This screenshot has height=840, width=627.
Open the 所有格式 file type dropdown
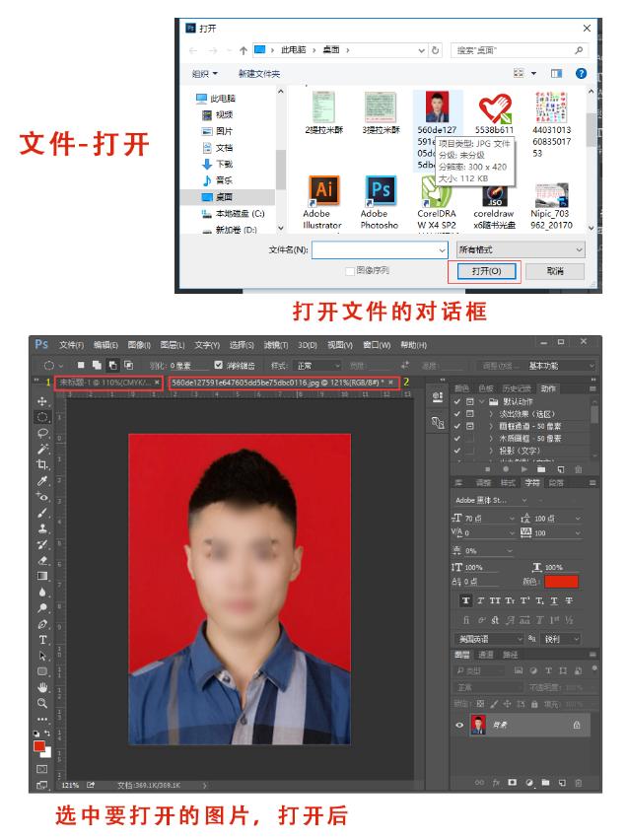coord(521,249)
